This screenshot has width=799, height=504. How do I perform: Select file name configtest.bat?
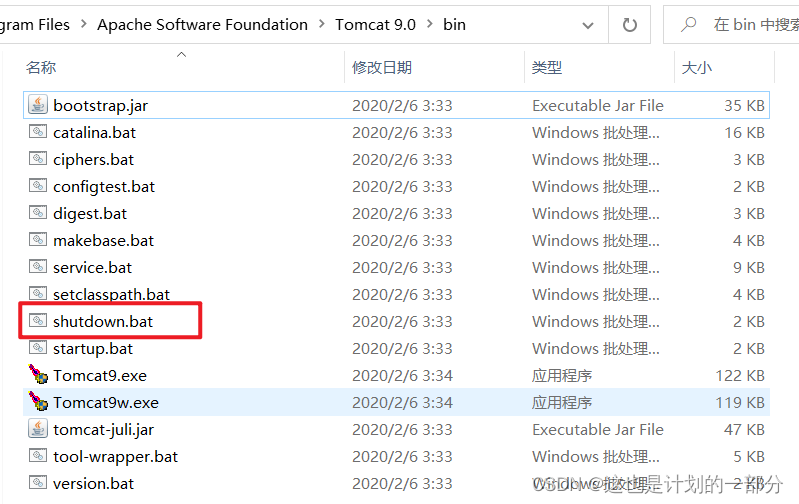coord(104,187)
